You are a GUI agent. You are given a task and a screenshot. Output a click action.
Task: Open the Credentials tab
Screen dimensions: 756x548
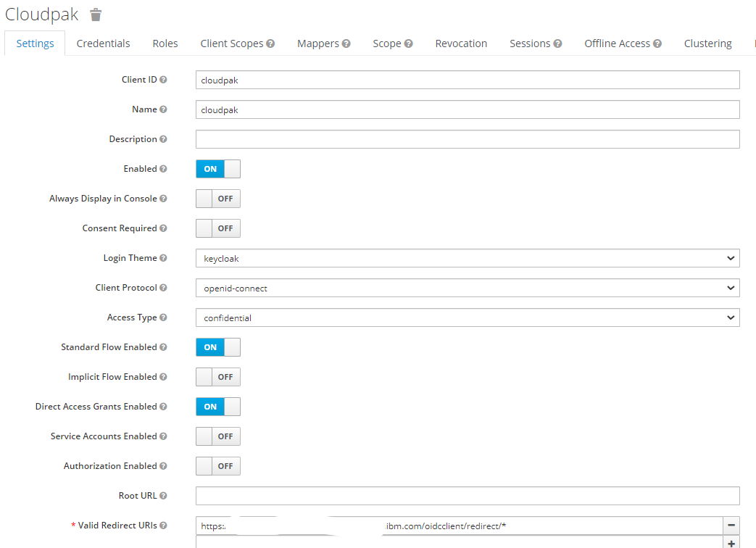pos(103,43)
